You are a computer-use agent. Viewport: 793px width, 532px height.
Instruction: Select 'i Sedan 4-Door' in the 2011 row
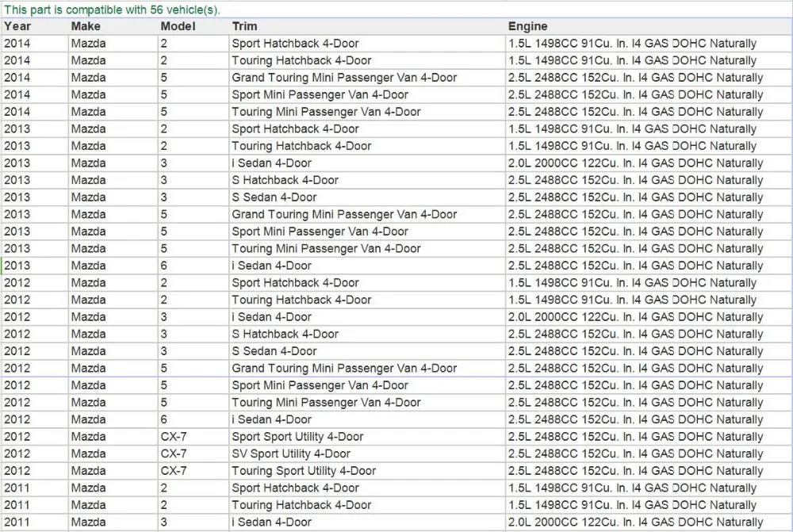pyautogui.click(x=271, y=522)
